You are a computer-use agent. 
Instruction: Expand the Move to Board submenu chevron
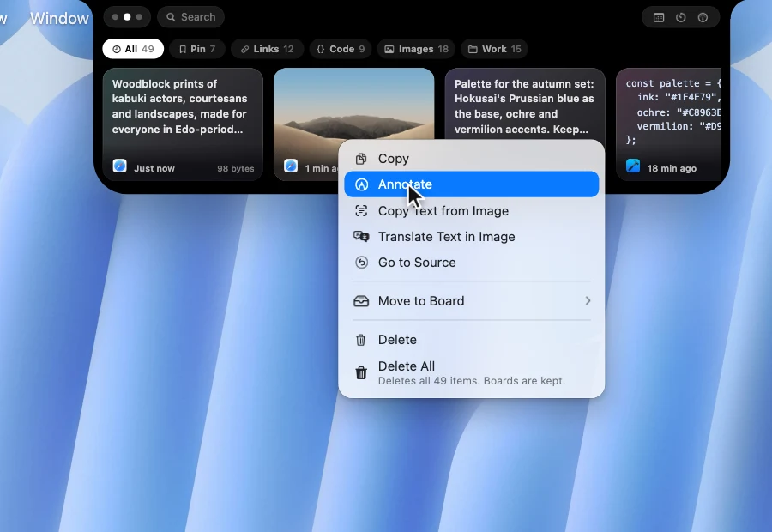click(x=588, y=301)
